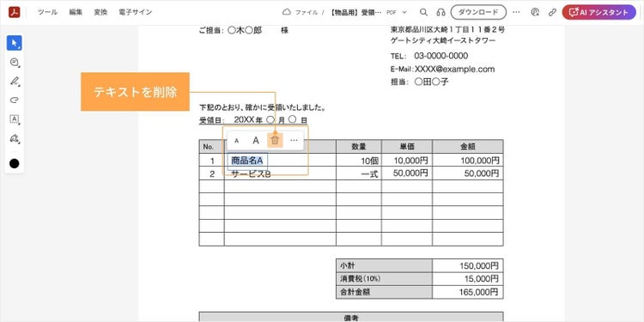644x322 pixels.
Task: Open the ツール menu
Action: tap(47, 12)
